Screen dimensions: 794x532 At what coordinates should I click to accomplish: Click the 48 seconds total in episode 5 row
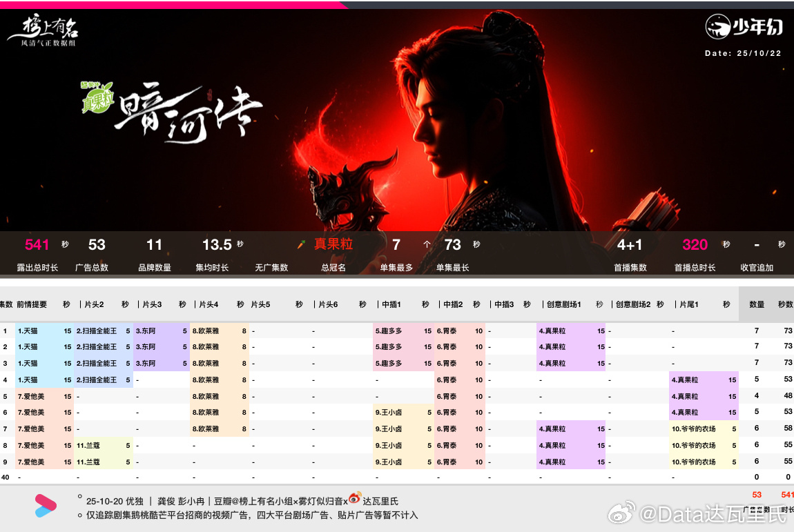[788, 395]
